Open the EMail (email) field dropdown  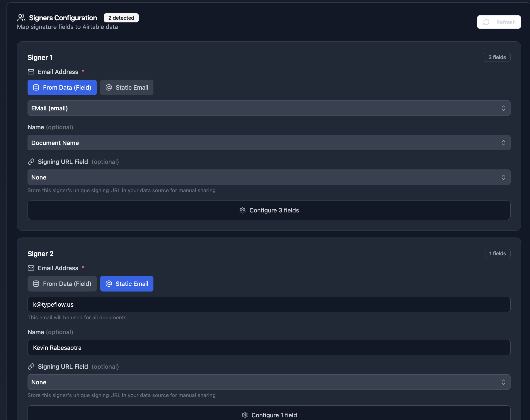[x=269, y=108]
